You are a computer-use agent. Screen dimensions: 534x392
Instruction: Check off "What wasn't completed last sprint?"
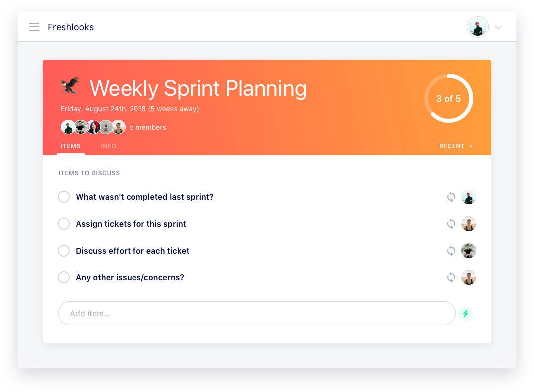[x=64, y=197]
